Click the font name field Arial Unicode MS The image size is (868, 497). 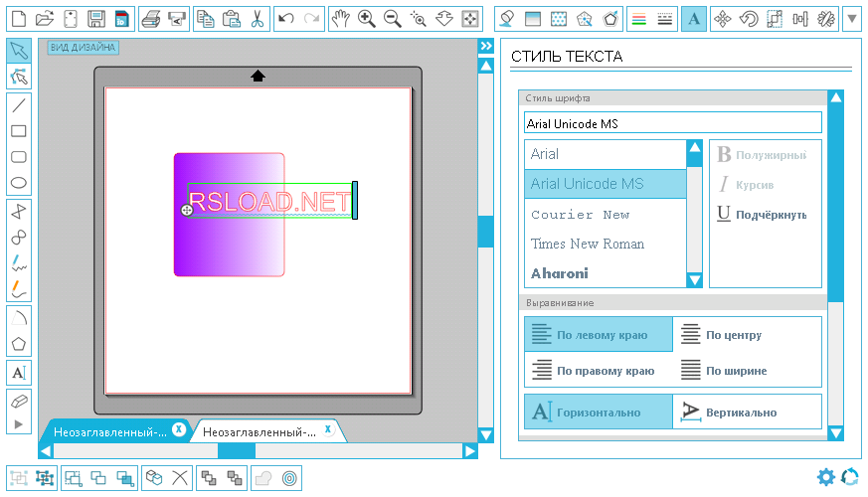[x=672, y=123]
